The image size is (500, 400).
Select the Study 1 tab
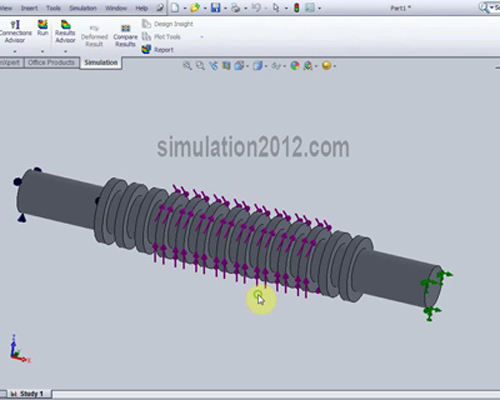click(29, 394)
